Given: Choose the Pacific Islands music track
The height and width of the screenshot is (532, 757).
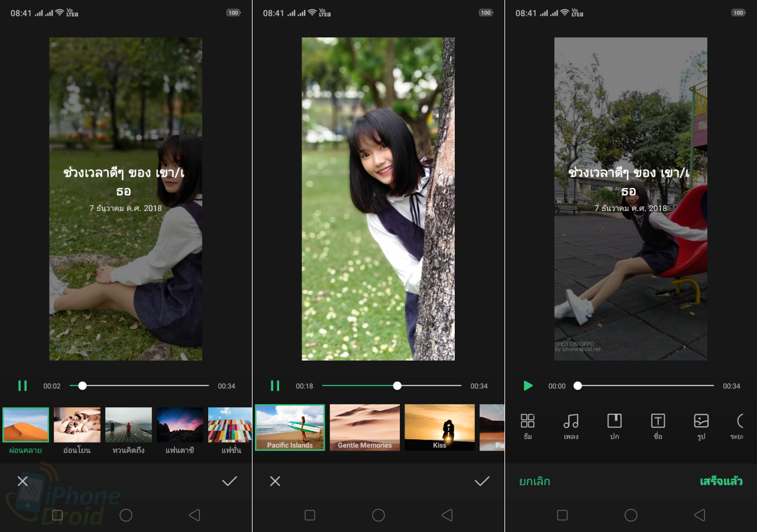Looking at the screenshot, I should [x=290, y=427].
